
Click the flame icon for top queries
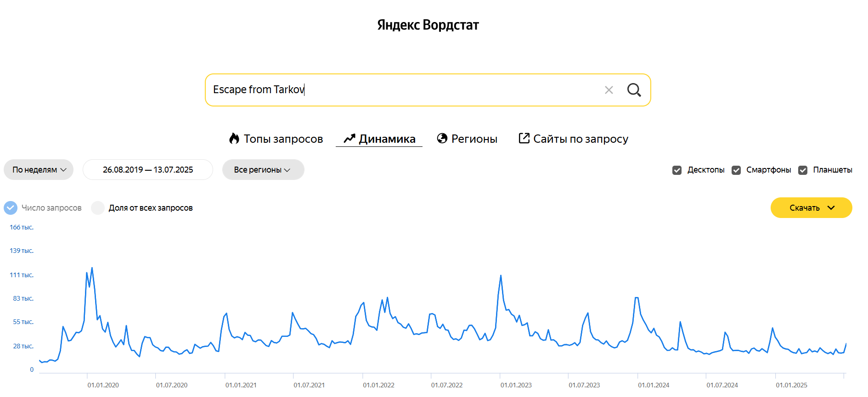(234, 139)
